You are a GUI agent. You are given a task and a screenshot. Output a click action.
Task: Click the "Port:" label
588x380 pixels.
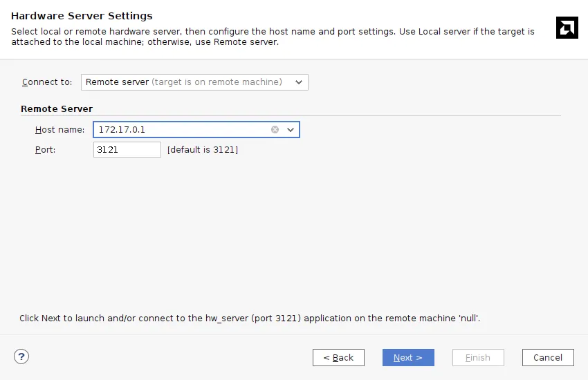(x=45, y=149)
